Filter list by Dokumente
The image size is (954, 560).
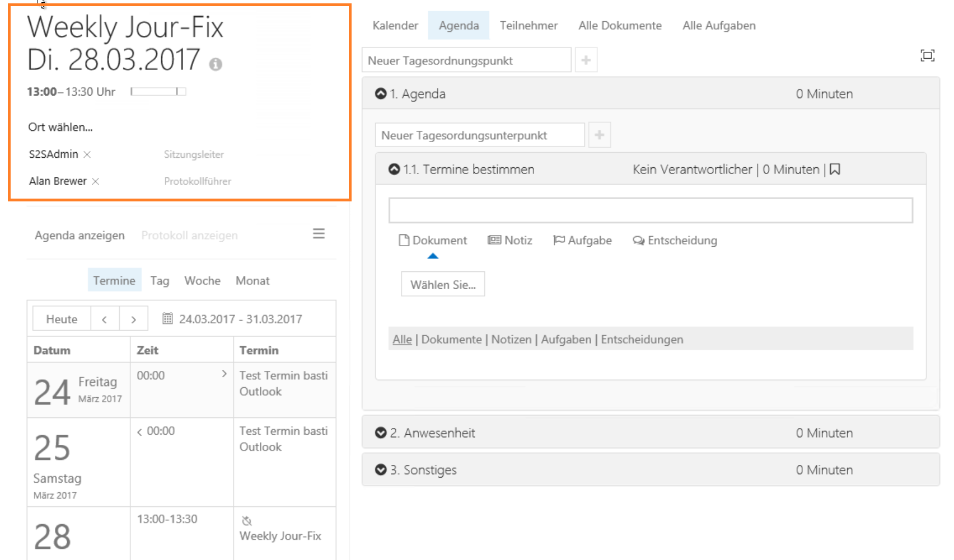click(x=451, y=339)
